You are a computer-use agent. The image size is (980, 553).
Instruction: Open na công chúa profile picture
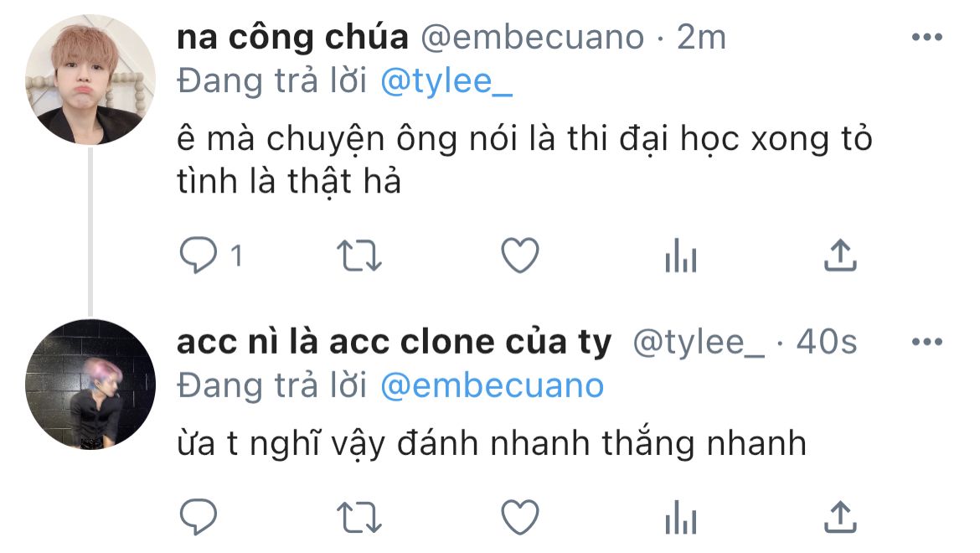[x=90, y=80]
